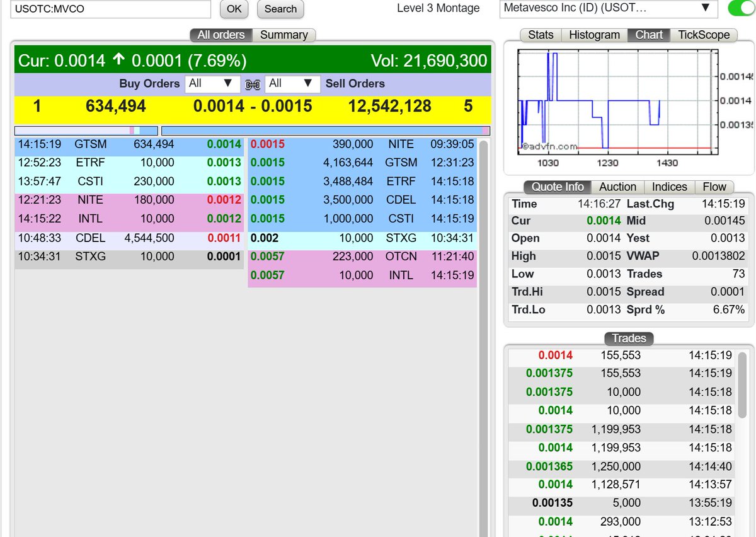The image size is (756, 537).
Task: Click the link icon between order filters
Action: [x=253, y=84]
